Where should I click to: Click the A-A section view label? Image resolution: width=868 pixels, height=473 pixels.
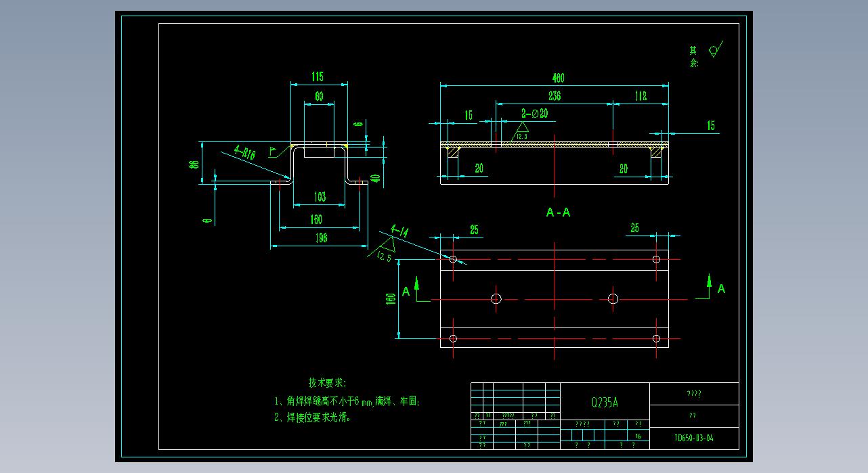pyautogui.click(x=558, y=212)
